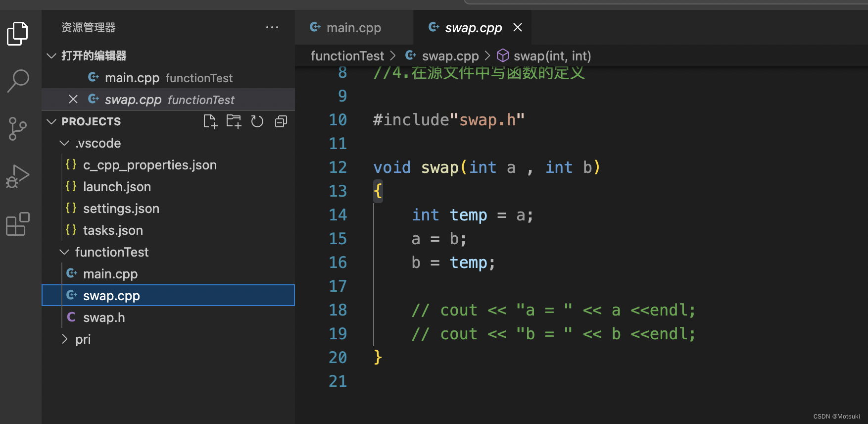Open the Extensions view
Image resolution: width=868 pixels, height=424 pixels.
18,224
